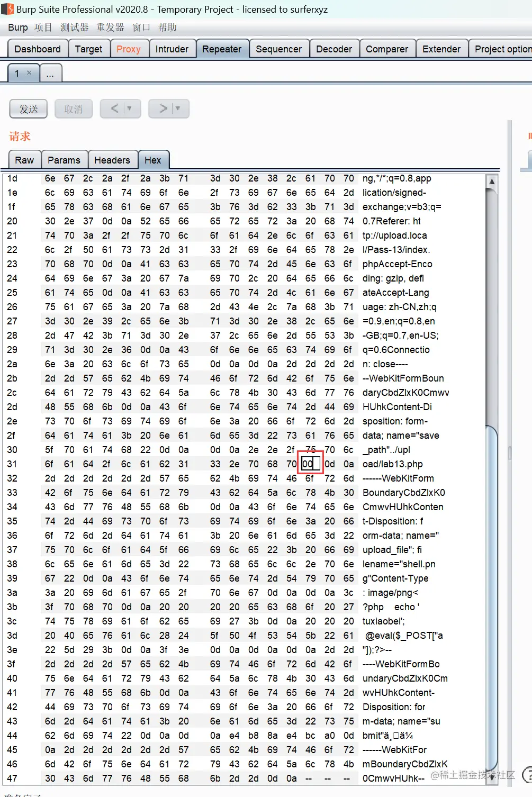Click ASCII text 'l/Pass-13/index.'
The image size is (532, 797).
click(396, 250)
